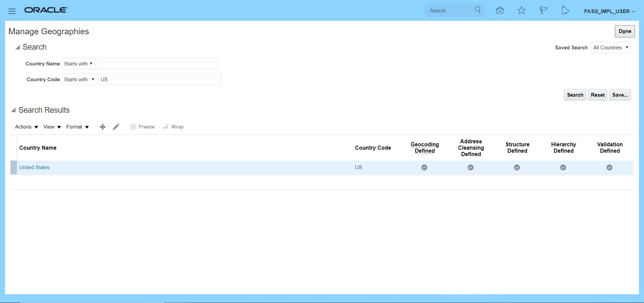644x303 pixels.
Task: Click the Country Code input field
Action: [160, 80]
